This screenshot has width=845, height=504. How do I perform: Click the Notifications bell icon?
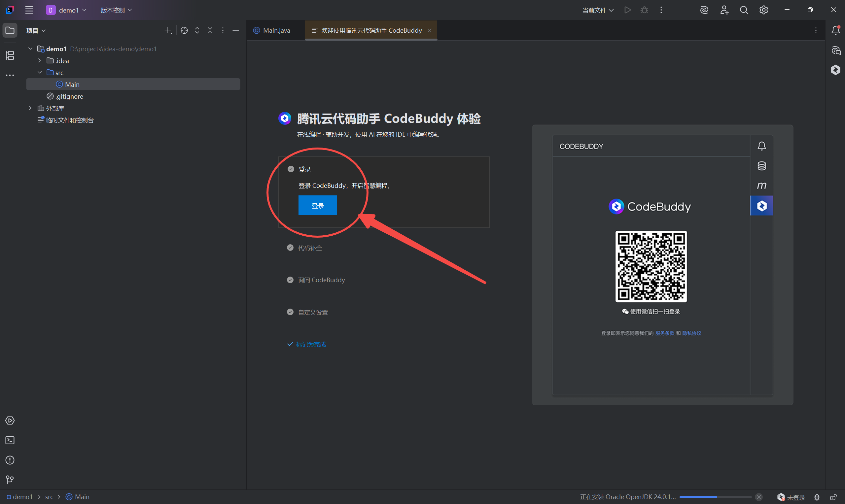point(835,30)
